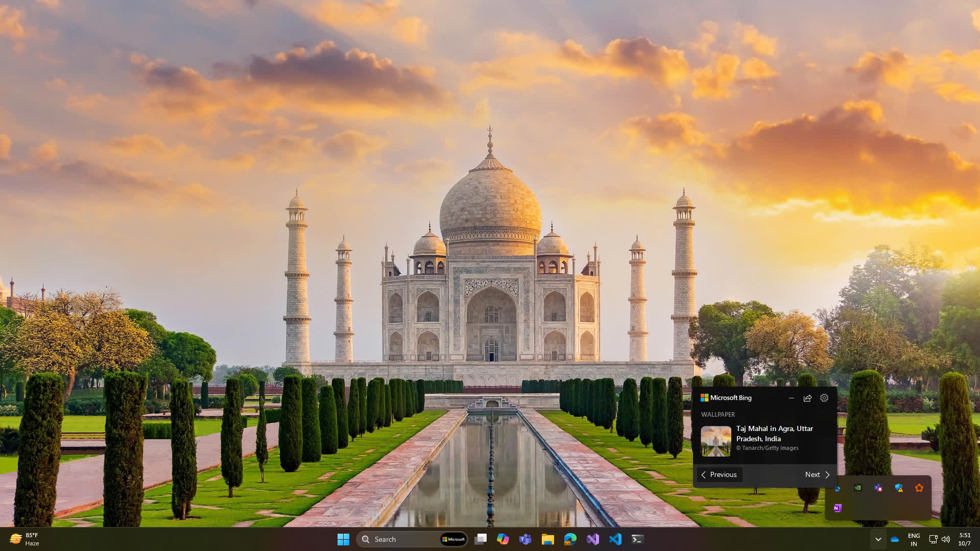980x551 pixels.
Task: Open Bing Wallpaper settings gear
Action: [824, 398]
